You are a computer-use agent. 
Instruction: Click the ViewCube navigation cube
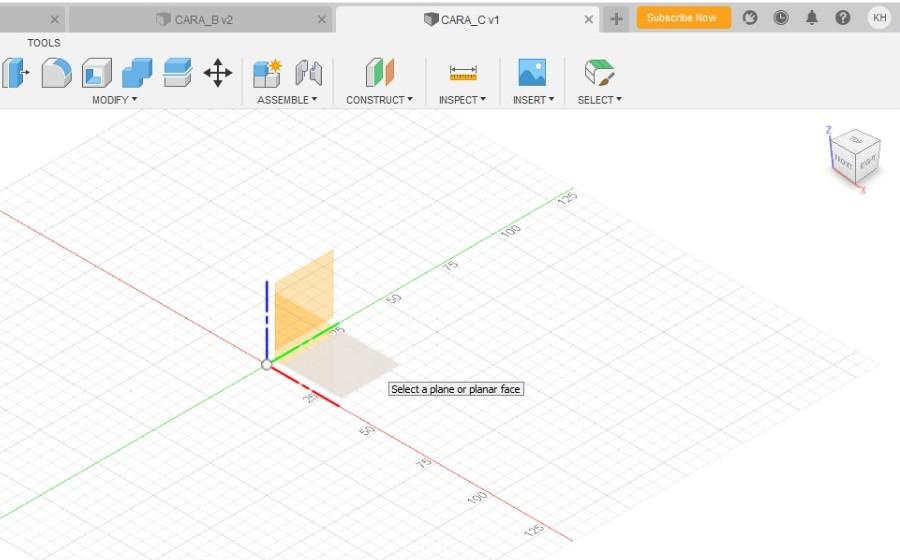click(x=855, y=156)
